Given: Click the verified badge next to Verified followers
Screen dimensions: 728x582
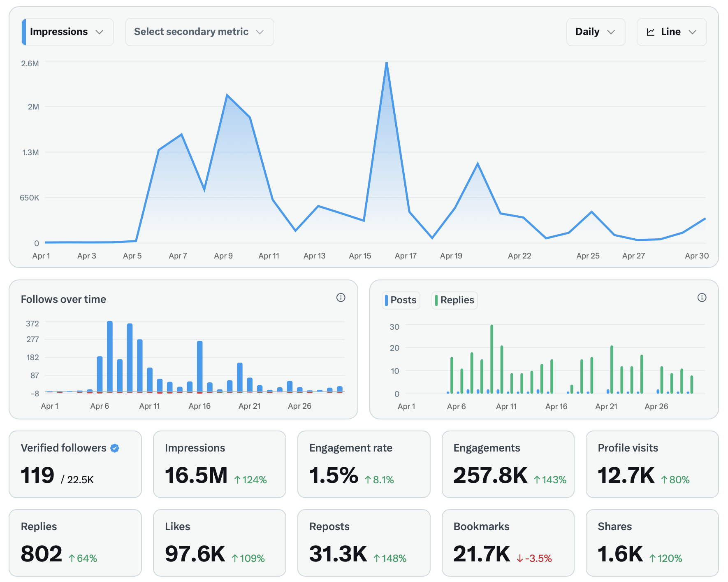Looking at the screenshot, I should [115, 448].
